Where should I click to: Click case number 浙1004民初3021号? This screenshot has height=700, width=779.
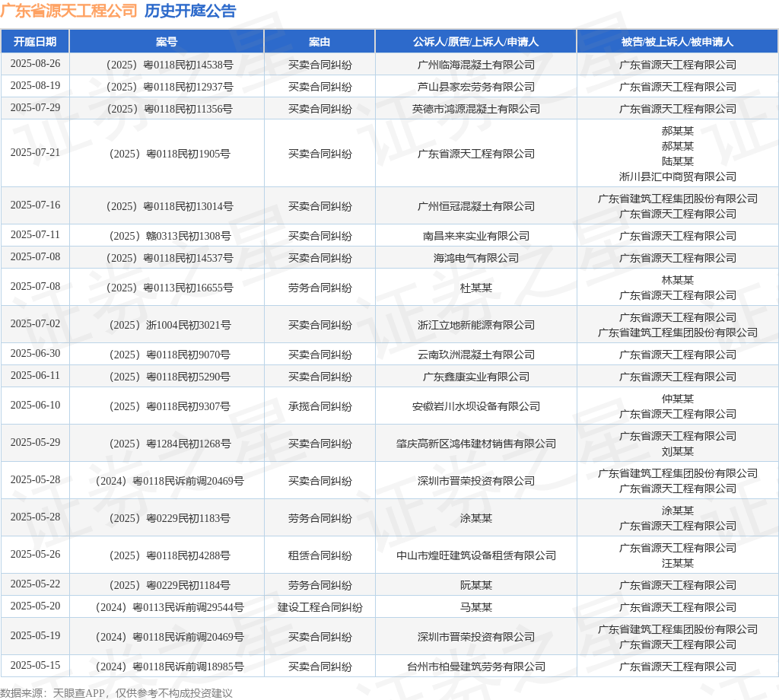coord(170,325)
